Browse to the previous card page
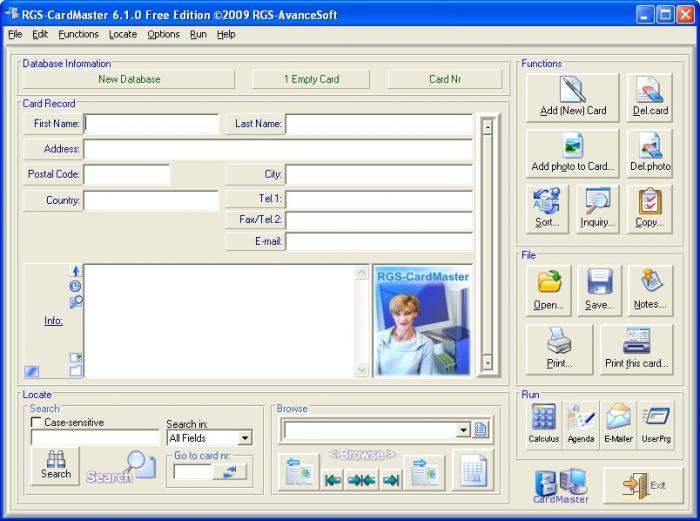Viewport: 700px width, 521px height. tap(299, 472)
